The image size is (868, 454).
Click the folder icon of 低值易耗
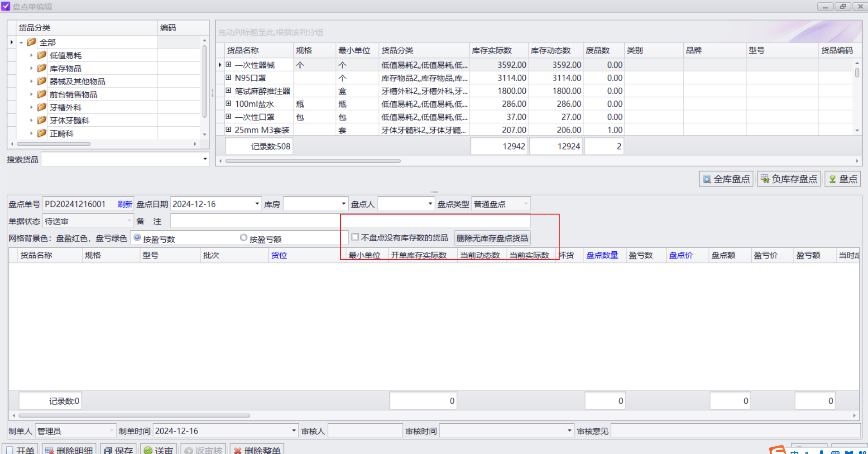pyautogui.click(x=42, y=55)
